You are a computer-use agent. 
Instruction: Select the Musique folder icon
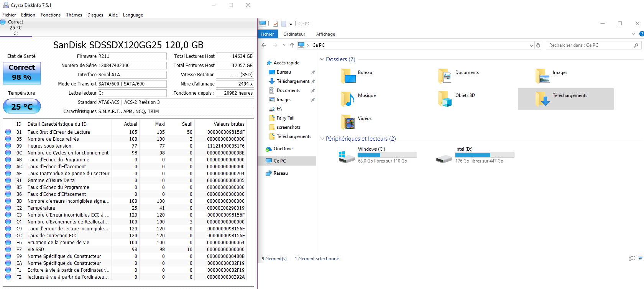[347, 99]
